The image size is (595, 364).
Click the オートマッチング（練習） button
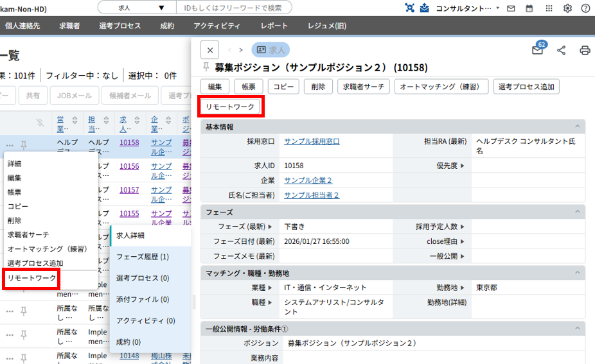[441, 87]
